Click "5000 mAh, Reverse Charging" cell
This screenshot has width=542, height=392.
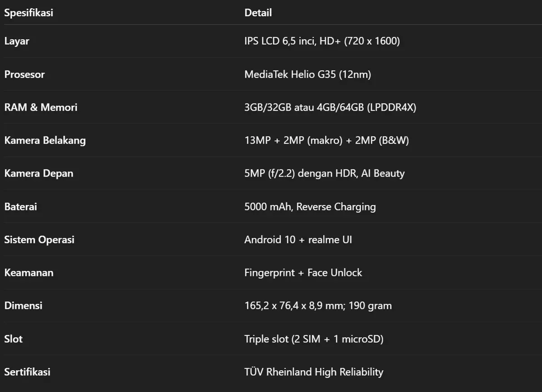coord(310,206)
